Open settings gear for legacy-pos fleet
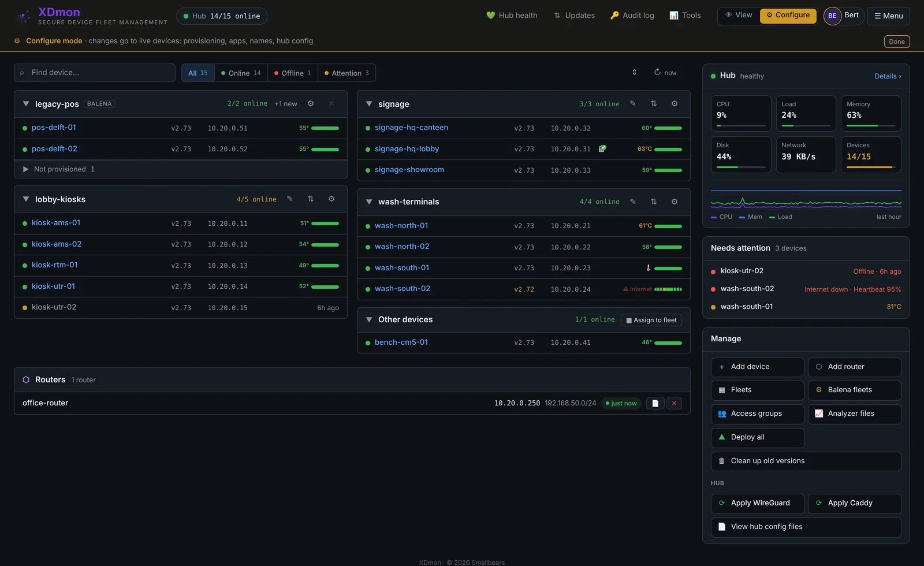This screenshot has height=566, width=924. coord(311,104)
